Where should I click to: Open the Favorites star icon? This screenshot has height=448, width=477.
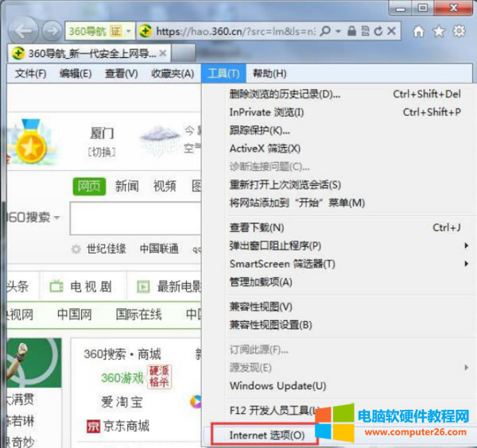tap(439, 31)
